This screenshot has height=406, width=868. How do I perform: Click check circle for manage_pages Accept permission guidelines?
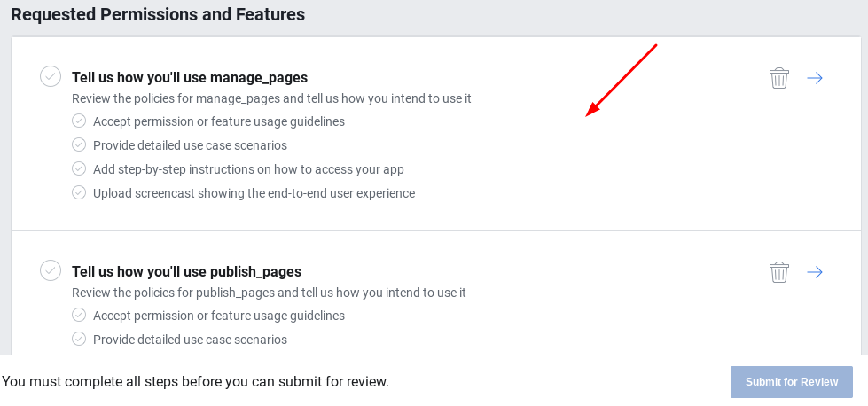click(79, 121)
